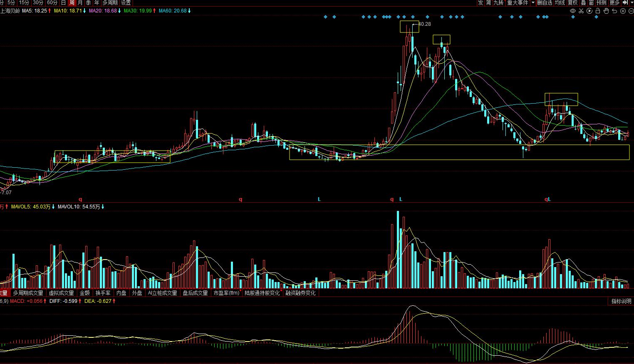The height and width of the screenshot is (364, 634).
Task: Switch to the 盘后成交量 indicator tab
Action: (195, 293)
